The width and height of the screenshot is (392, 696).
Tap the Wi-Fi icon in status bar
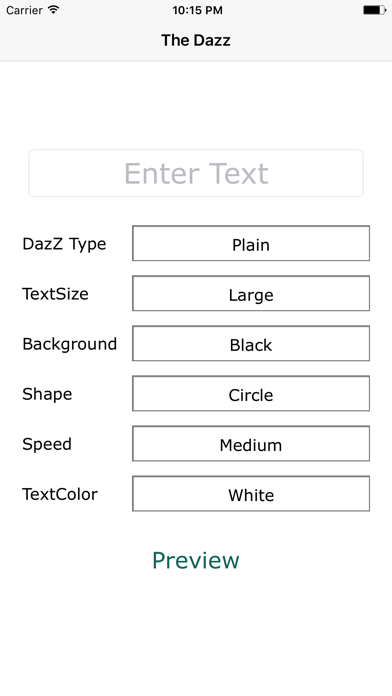coord(54,10)
